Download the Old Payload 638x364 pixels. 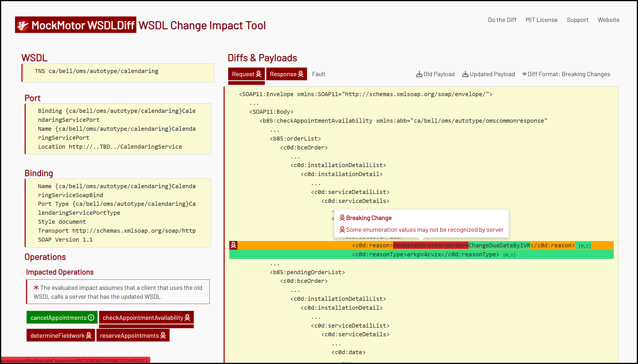(x=435, y=74)
